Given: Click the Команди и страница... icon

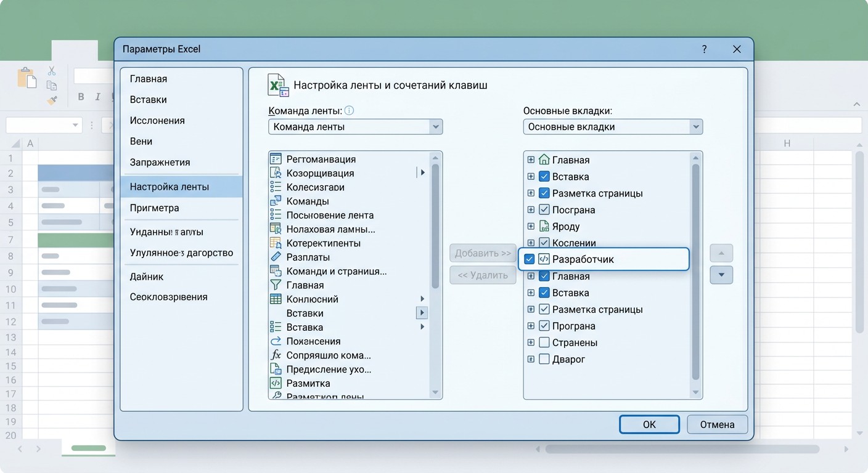Looking at the screenshot, I should (x=276, y=271).
